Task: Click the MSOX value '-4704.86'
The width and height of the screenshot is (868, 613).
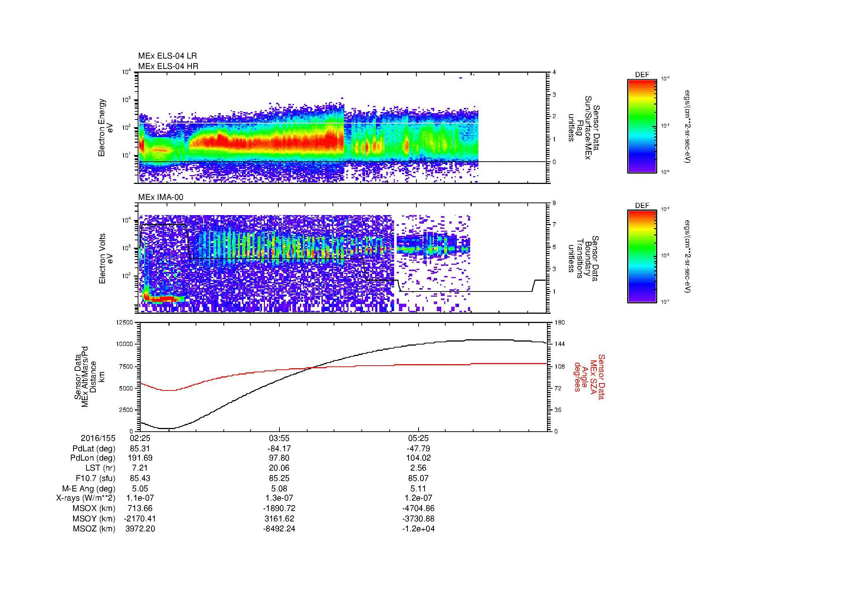Action: pos(419,508)
